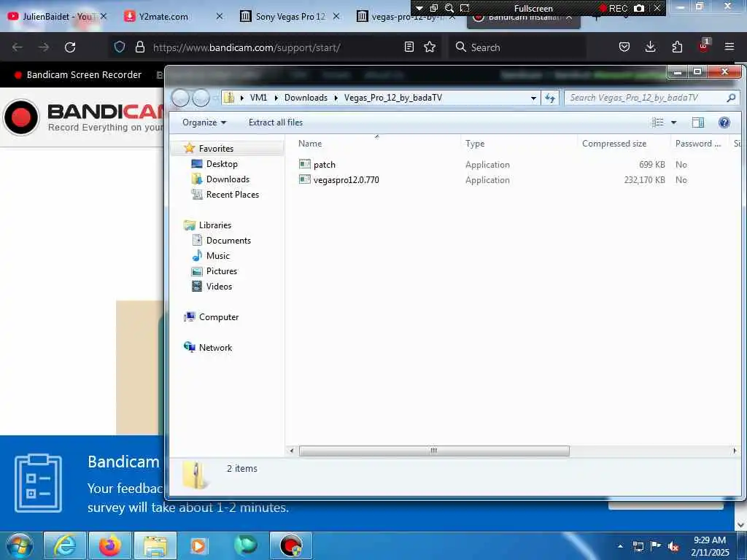Screen dimensions: 747x560
Task: Take screenshot with Bandicam camera icon
Action: 639,8
